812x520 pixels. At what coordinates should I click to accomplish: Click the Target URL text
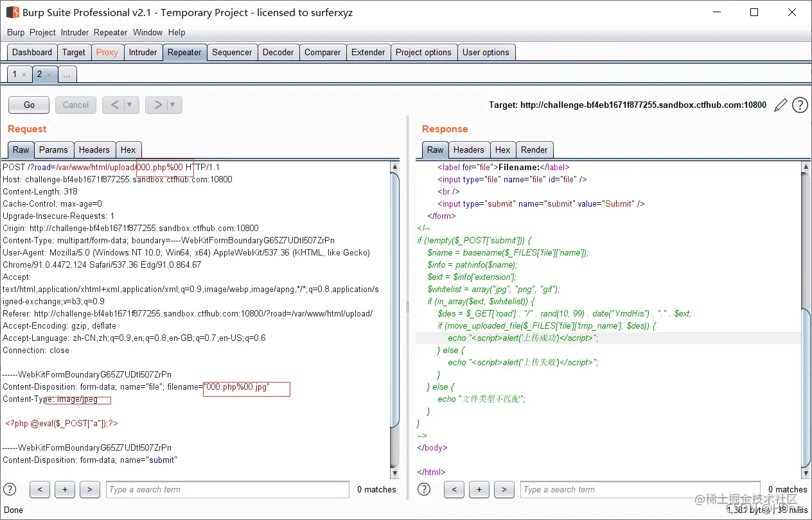tap(628, 105)
